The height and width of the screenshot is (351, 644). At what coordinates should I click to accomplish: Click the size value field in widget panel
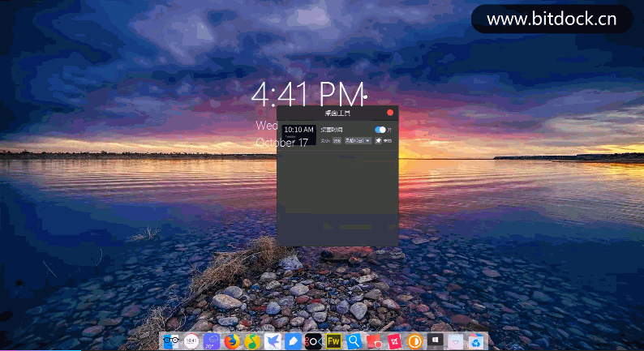coord(337,141)
